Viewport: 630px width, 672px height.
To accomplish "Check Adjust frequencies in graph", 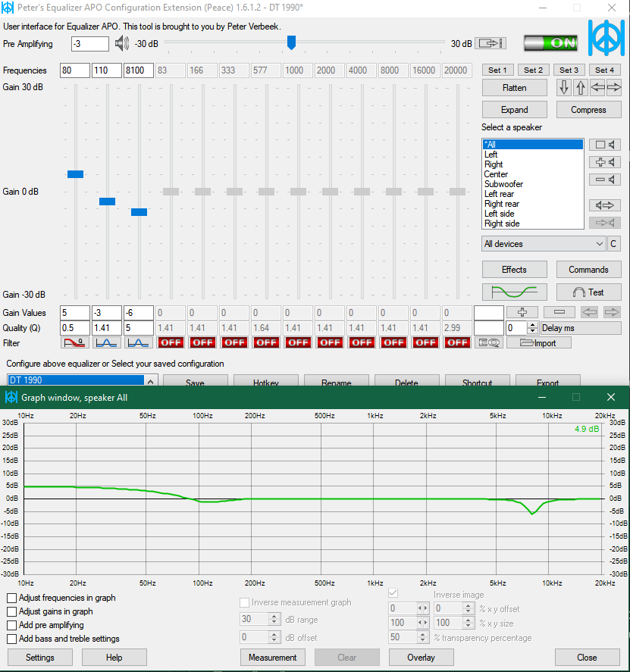I will [x=12, y=598].
